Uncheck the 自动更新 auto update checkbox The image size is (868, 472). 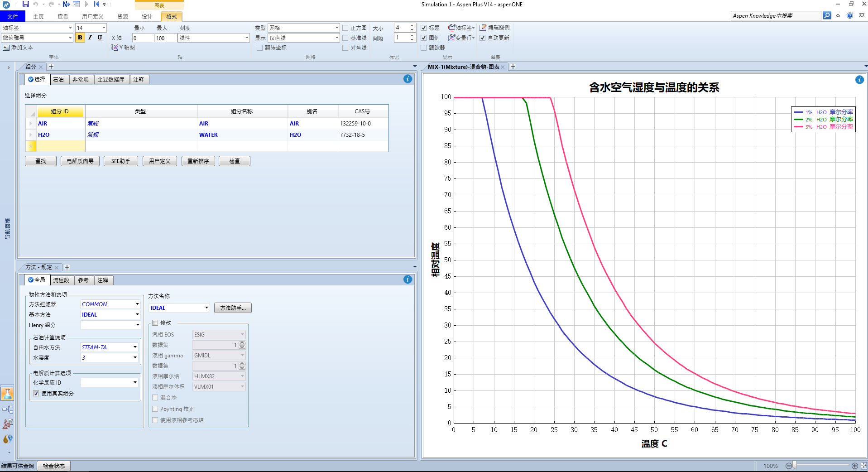coord(483,38)
